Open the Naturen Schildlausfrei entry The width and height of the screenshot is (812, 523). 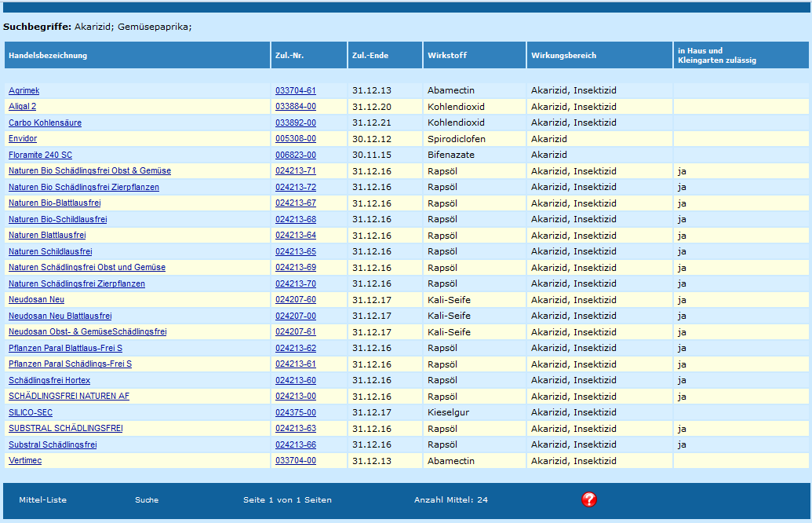pos(50,251)
